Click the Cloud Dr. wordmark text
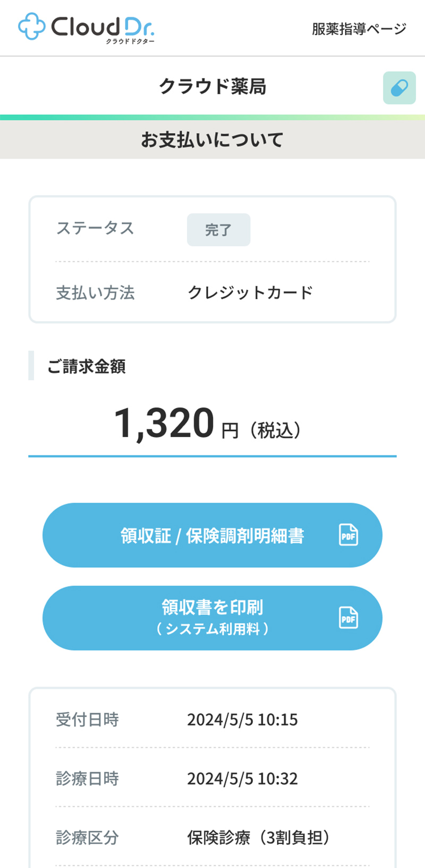 (103, 27)
